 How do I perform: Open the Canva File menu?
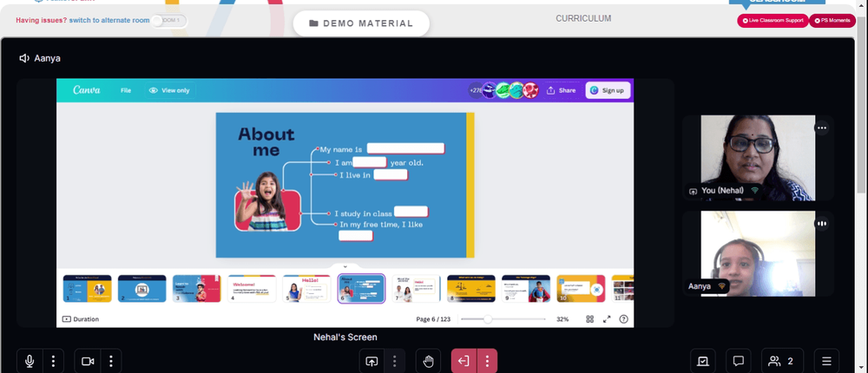(126, 90)
